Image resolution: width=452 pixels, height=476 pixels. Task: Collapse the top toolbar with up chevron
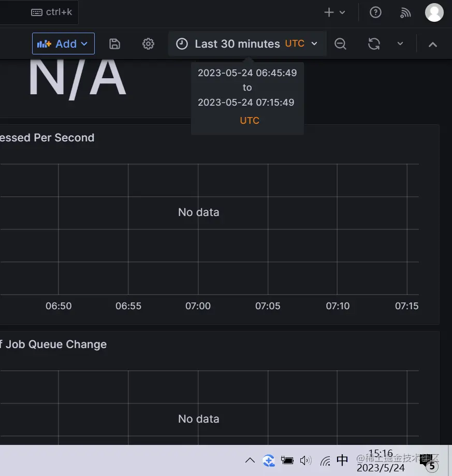433,45
